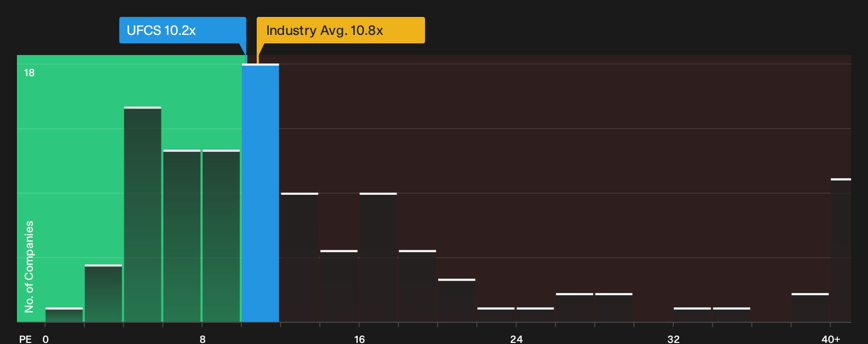Select the dark bar directly above the 16 label
Viewport: 868px width, 344px height.
click(378, 257)
